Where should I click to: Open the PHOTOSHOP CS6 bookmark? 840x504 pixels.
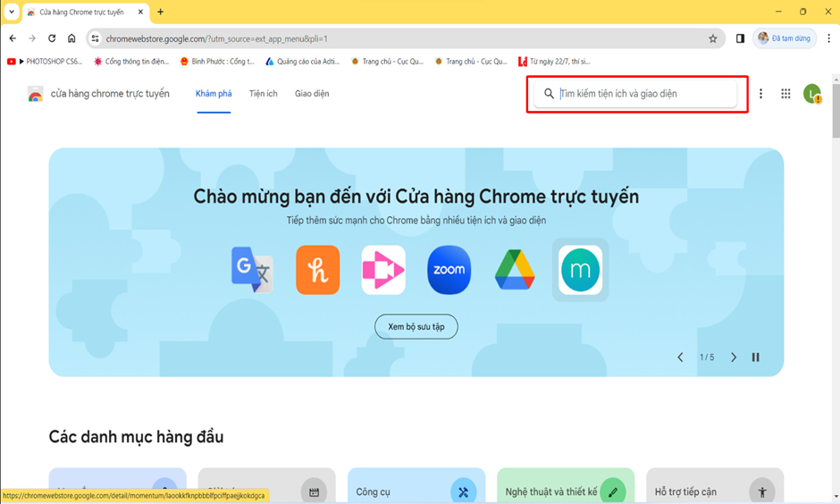(45, 62)
